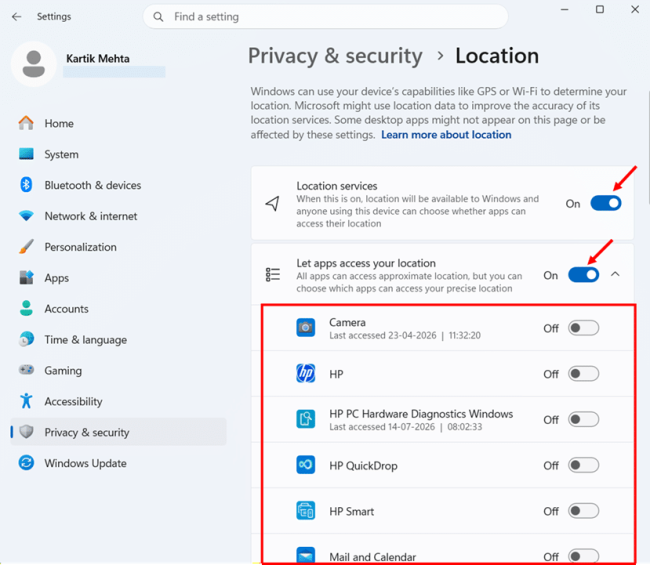Click the user profile avatar
Image resolution: width=650 pixels, height=565 pixels.
[34, 64]
